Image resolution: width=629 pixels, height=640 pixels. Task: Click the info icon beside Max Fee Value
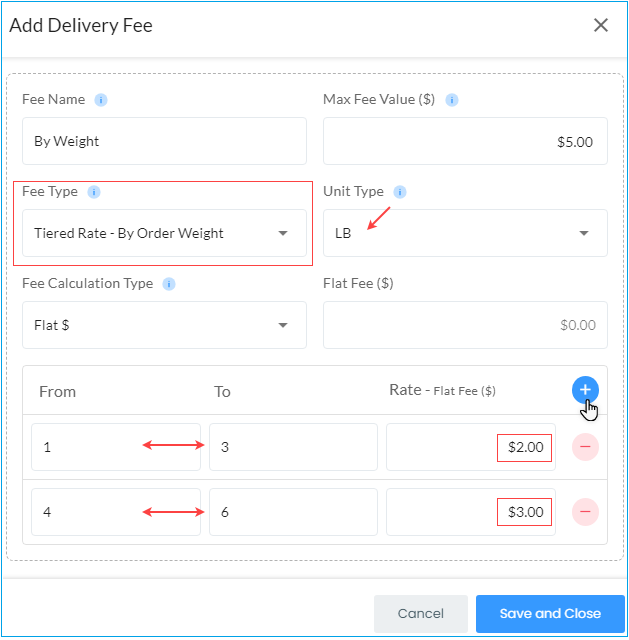pos(451,100)
